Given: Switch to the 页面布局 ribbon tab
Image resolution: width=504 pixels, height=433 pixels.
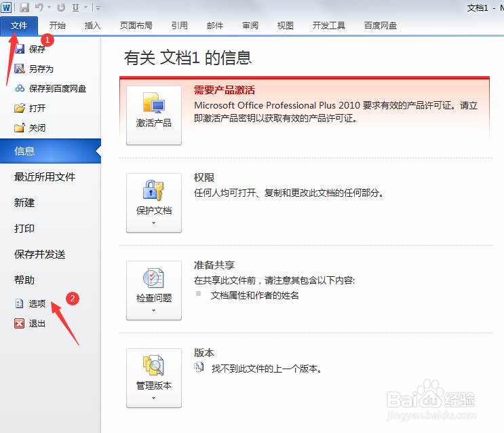Looking at the screenshot, I should [x=136, y=25].
